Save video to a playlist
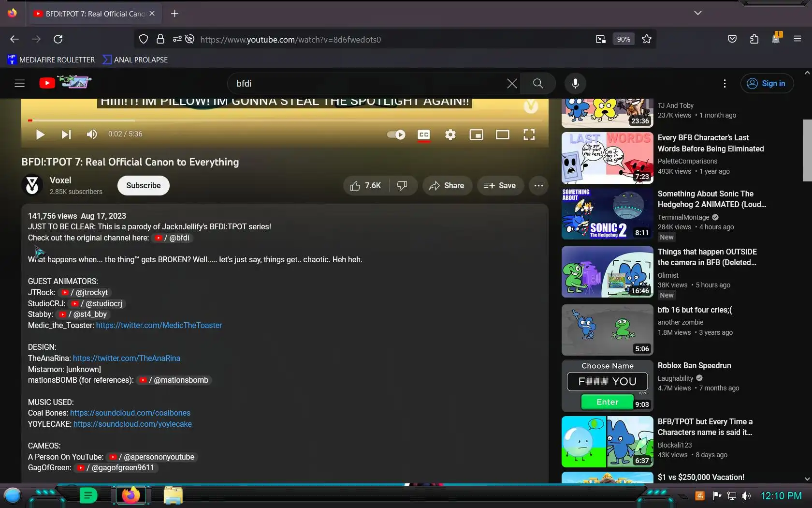This screenshot has height=508, width=812. (x=500, y=186)
